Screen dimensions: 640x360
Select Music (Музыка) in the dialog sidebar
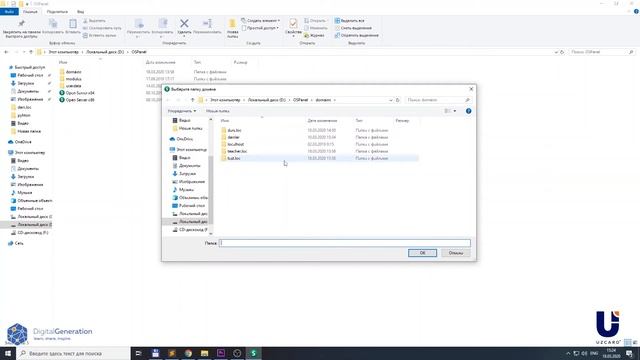point(186,190)
